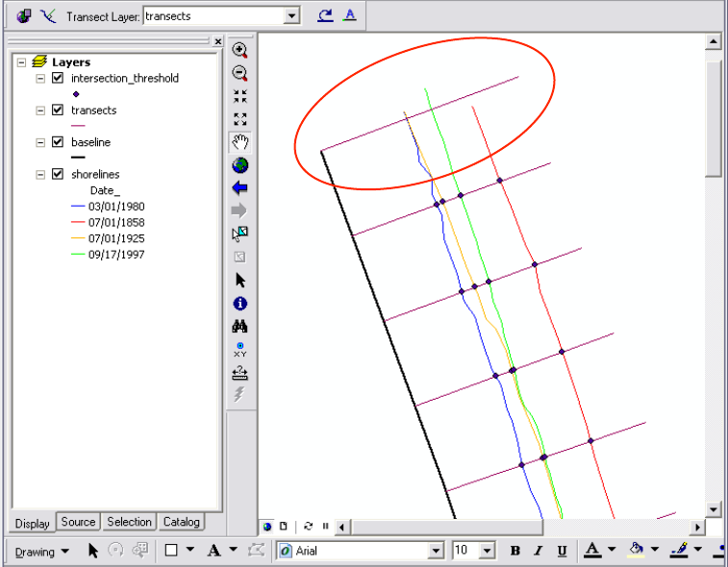Choose the Select Elements arrow tool
Viewport: 728px width, 567px height.
point(240,280)
